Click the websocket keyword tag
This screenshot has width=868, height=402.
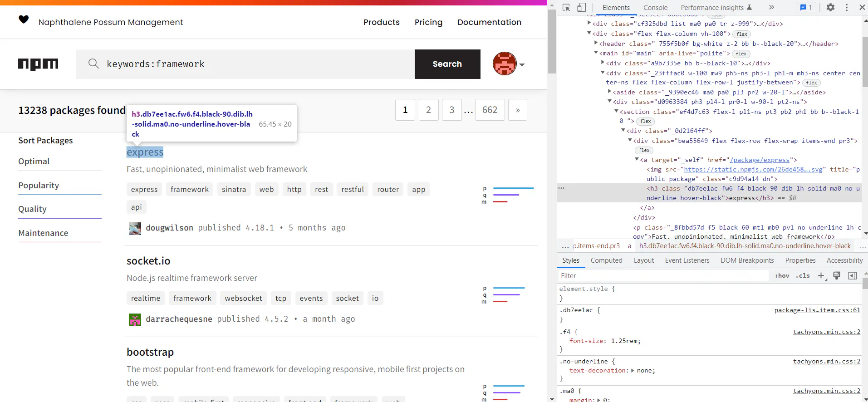(x=243, y=298)
